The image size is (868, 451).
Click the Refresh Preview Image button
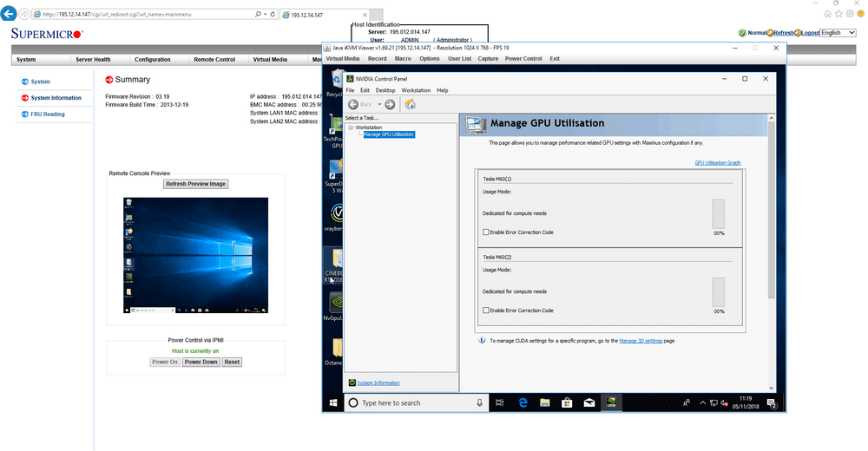(196, 184)
